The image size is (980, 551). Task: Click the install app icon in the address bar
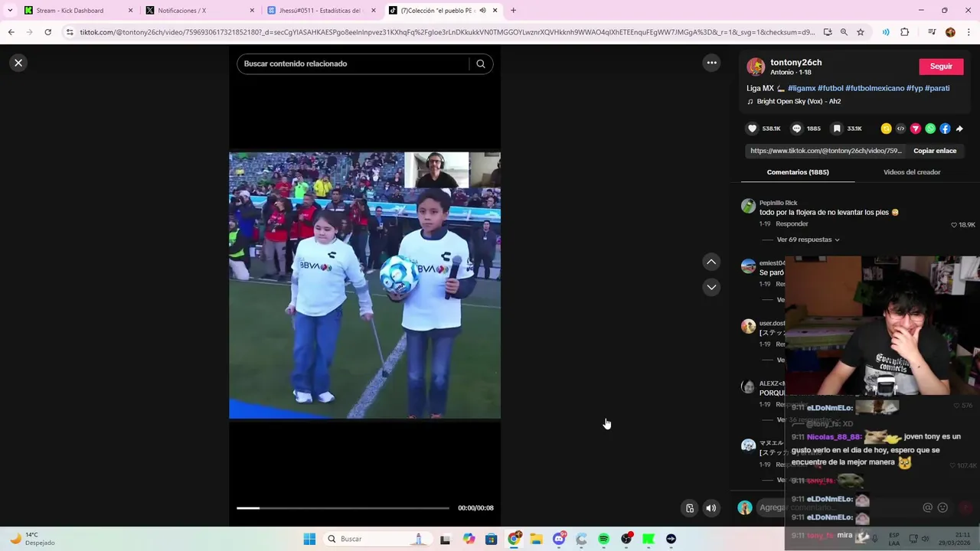[828, 32]
